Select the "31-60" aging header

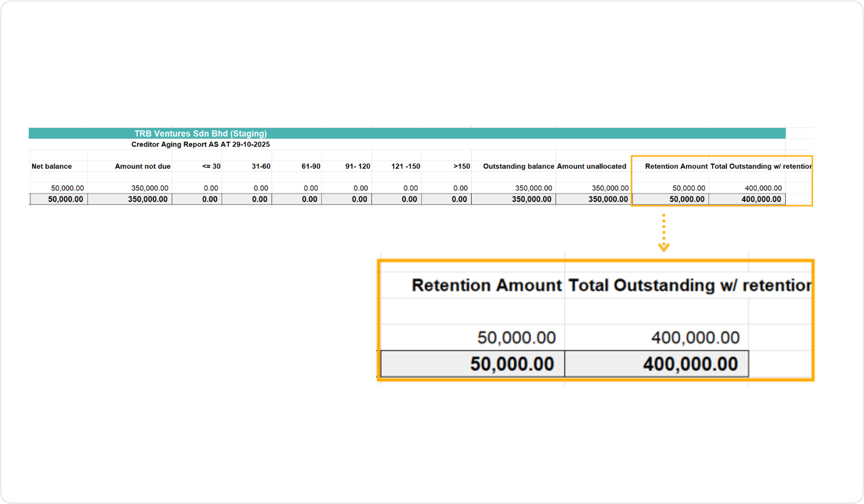click(x=261, y=166)
